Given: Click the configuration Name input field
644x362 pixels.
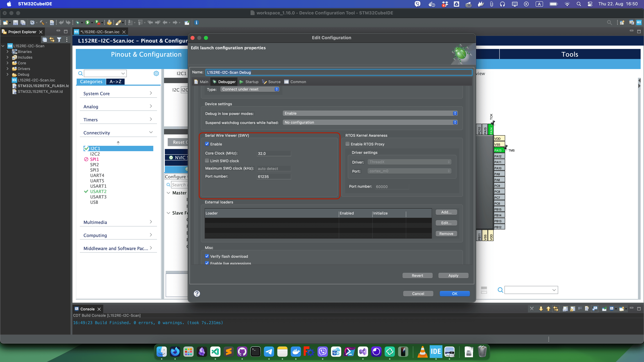Looking at the screenshot, I should click(x=339, y=72).
